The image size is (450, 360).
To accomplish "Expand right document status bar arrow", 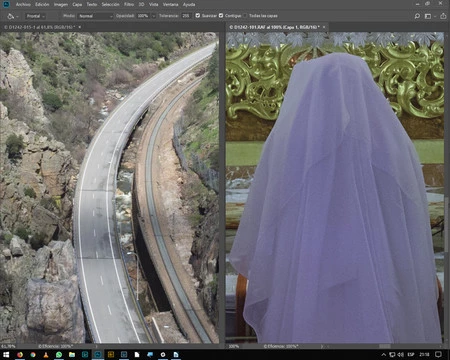I will pyautogui.click(x=322, y=346).
